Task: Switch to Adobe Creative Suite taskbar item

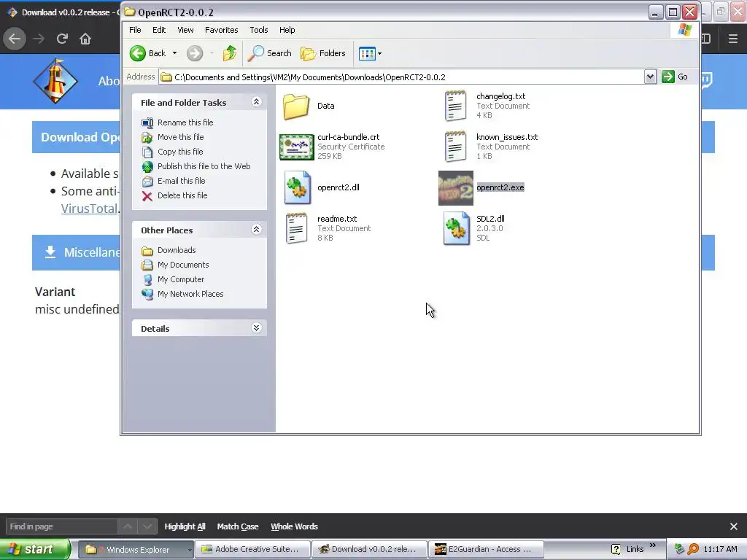Action: [252, 550]
